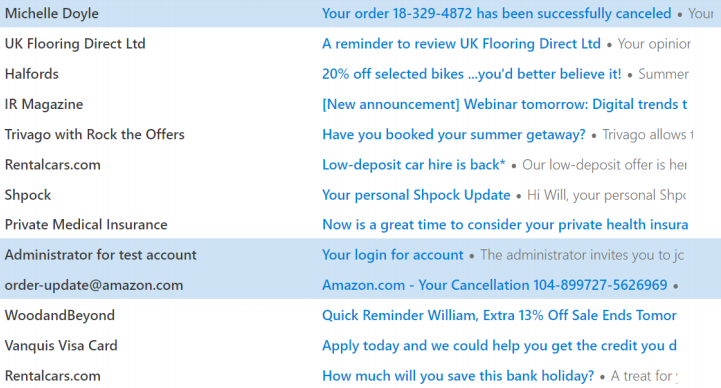721x388 pixels.
Task: Open the Michelle Doyle order canceled email
Action: pos(496,13)
